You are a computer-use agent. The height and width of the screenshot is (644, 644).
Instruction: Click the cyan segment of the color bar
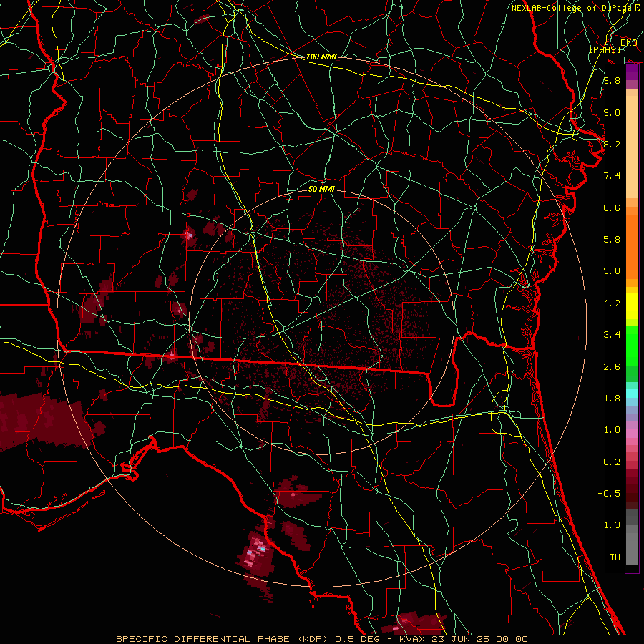point(632,393)
